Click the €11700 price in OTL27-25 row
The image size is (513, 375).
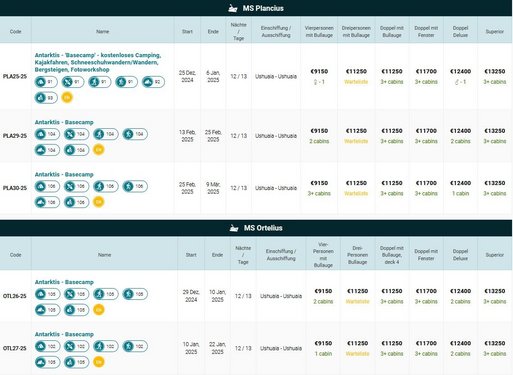coord(426,343)
